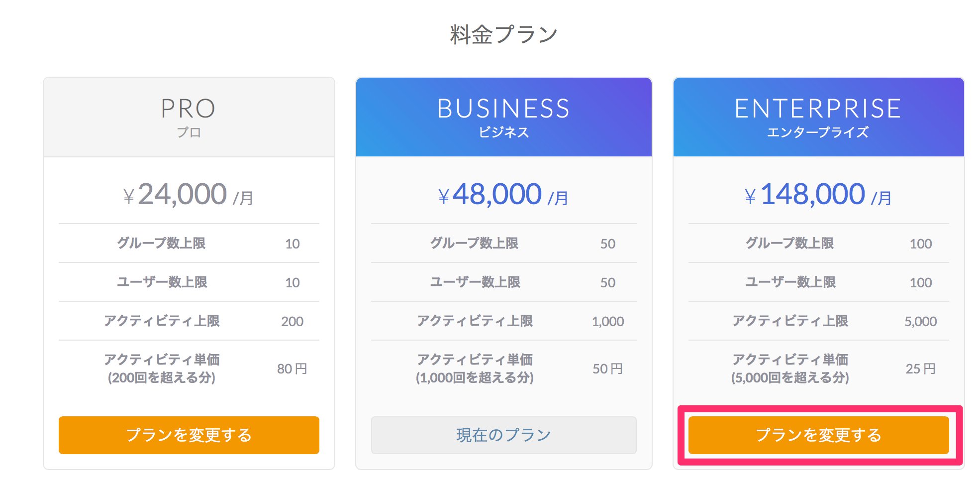Click ユーザー数上限 row in BUSINESS plan

504,282
